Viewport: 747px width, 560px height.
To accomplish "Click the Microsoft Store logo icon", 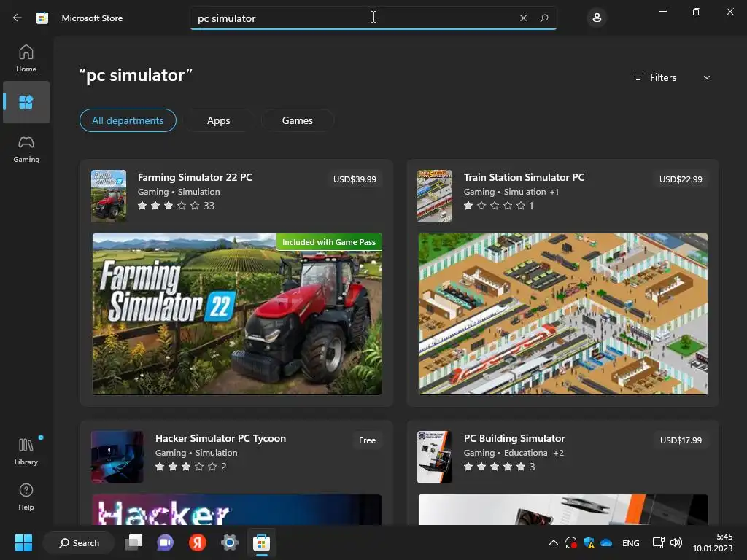I will (42, 18).
